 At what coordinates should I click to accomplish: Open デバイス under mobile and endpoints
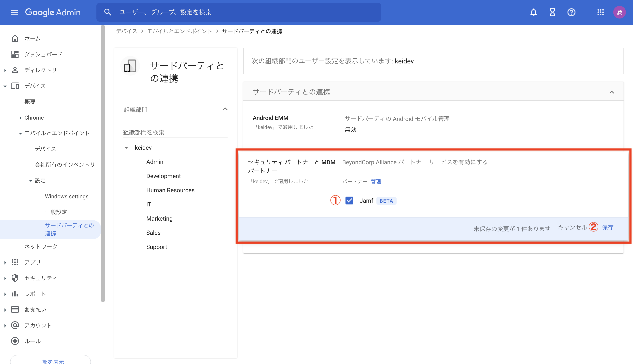[45, 149]
